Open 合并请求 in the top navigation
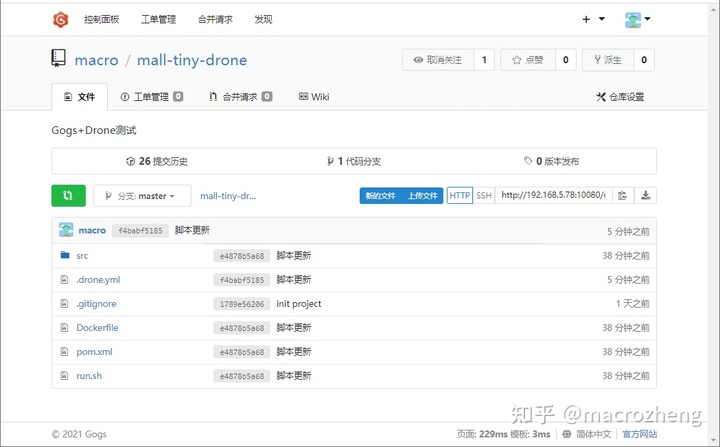720x447 pixels. [x=215, y=19]
